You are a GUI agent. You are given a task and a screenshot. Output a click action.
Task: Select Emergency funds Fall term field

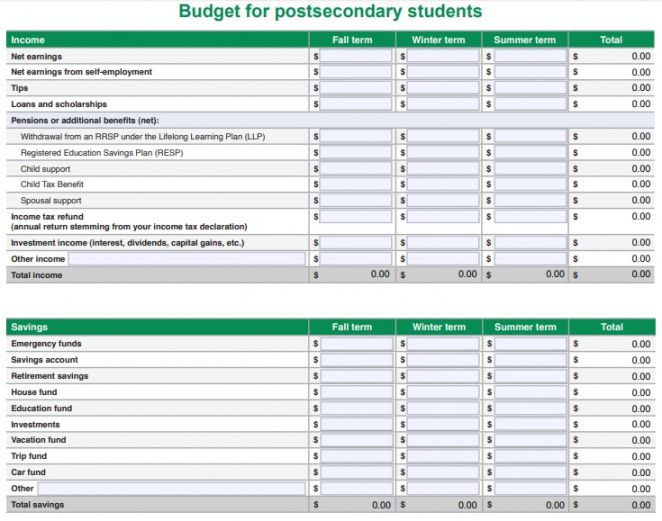pos(356,344)
